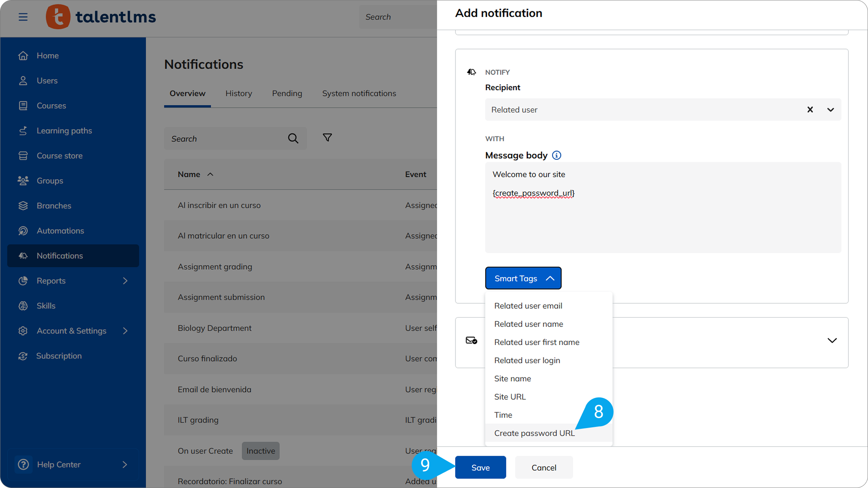Open the notifications filter icon
The height and width of the screenshot is (488, 868).
[327, 138]
